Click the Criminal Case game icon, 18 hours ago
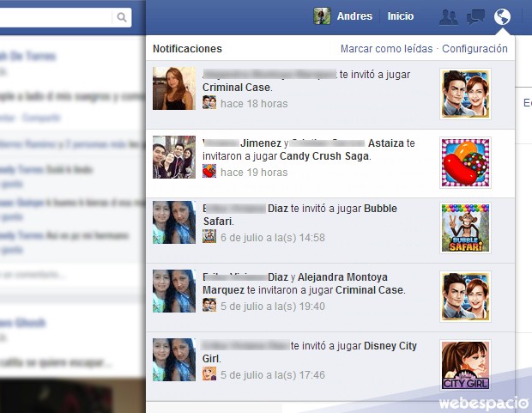Image resolution: width=532 pixels, height=413 pixels. point(465,94)
